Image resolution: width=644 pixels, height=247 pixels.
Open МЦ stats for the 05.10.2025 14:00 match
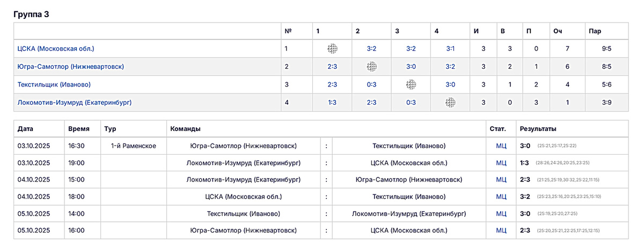coord(501,214)
